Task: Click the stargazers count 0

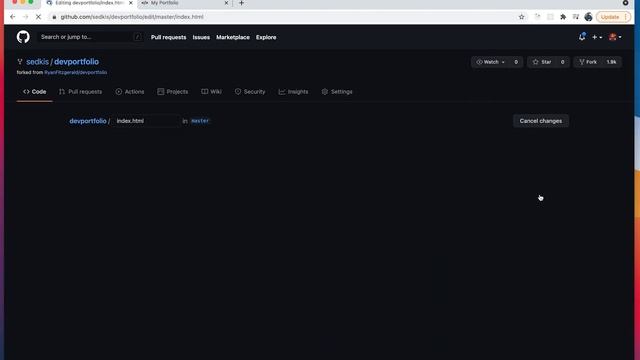Action: point(562,62)
